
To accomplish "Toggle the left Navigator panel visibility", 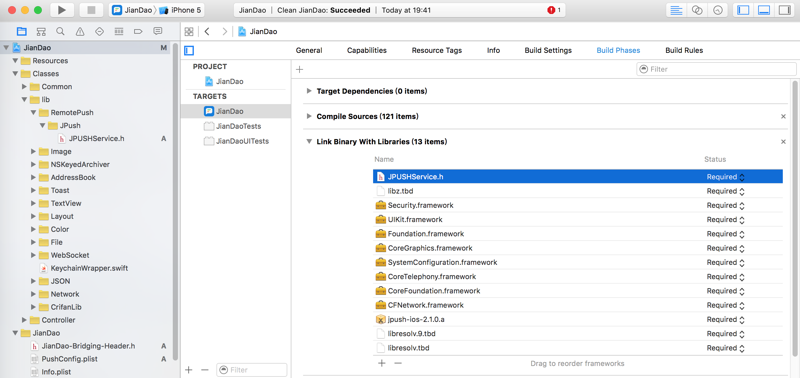I will [743, 10].
